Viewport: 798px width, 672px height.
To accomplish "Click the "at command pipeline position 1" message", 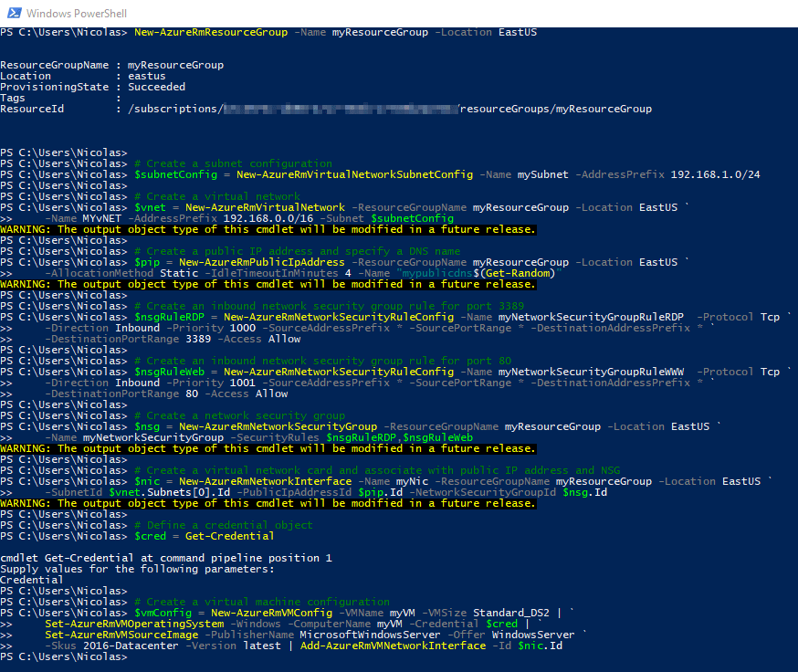I will (x=236, y=558).
